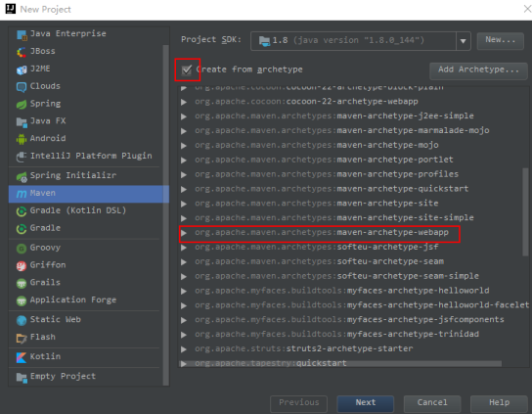Click the Empty Project icon
The image size is (532, 414).
[x=22, y=377]
